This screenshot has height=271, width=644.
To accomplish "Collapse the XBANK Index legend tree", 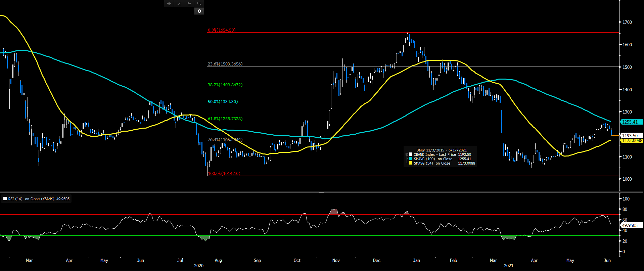I will coord(407,154).
